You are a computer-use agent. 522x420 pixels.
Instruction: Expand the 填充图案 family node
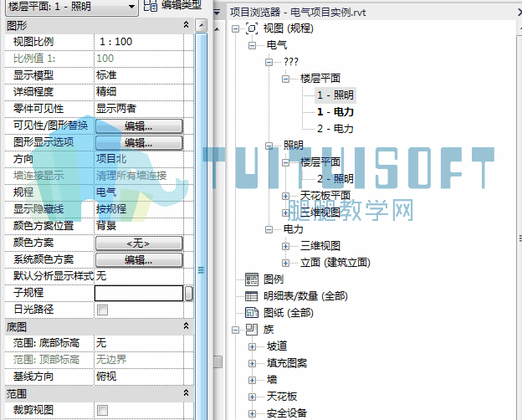click(252, 363)
